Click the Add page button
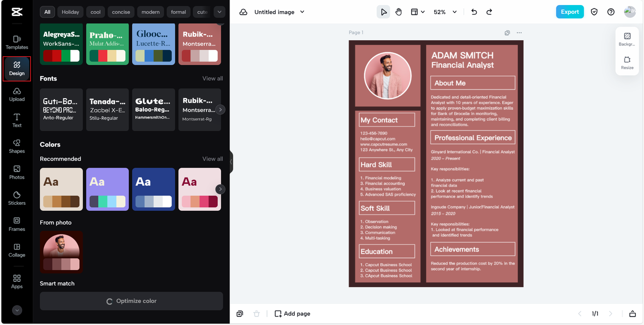 click(292, 314)
